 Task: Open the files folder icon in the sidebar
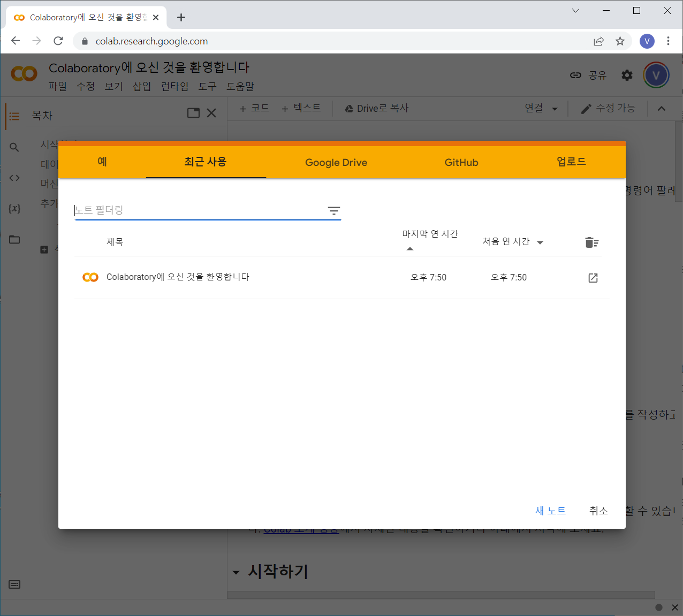(14, 239)
